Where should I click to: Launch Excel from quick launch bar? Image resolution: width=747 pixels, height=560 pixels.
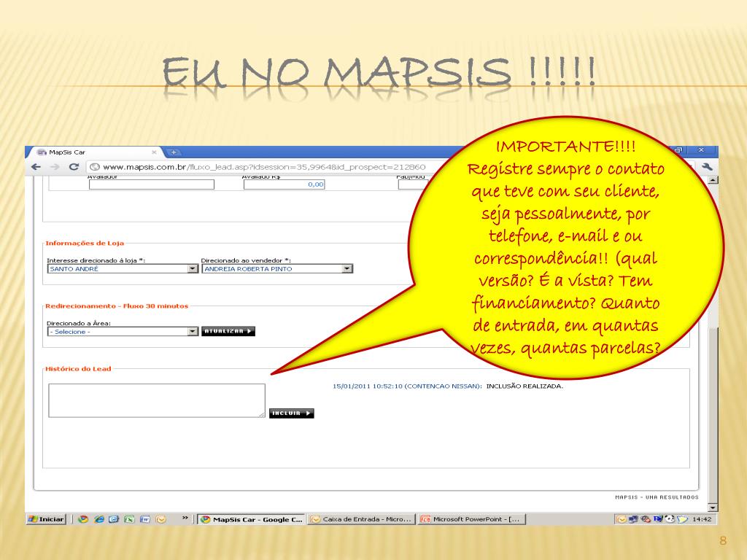point(129,519)
